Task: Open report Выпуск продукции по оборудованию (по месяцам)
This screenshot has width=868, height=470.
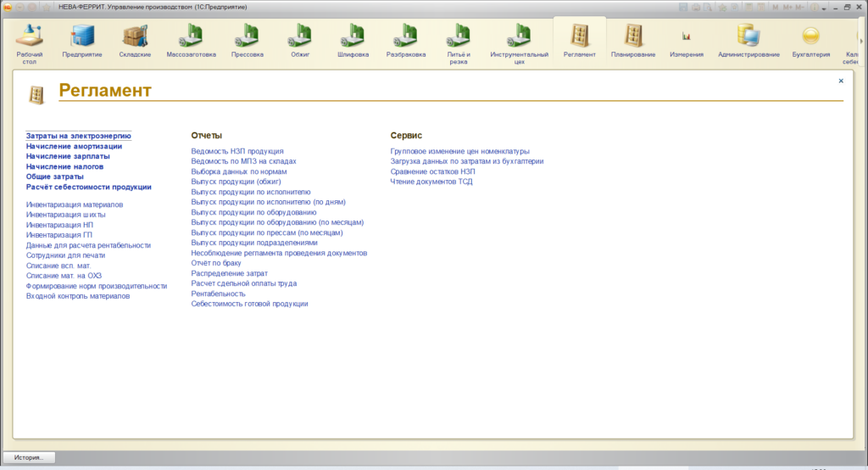Action: (277, 222)
